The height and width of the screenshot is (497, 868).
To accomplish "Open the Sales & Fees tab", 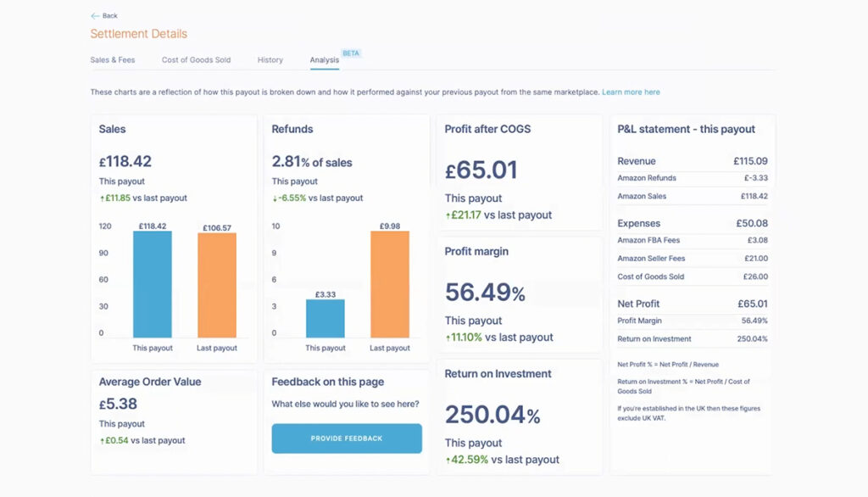I will point(113,60).
